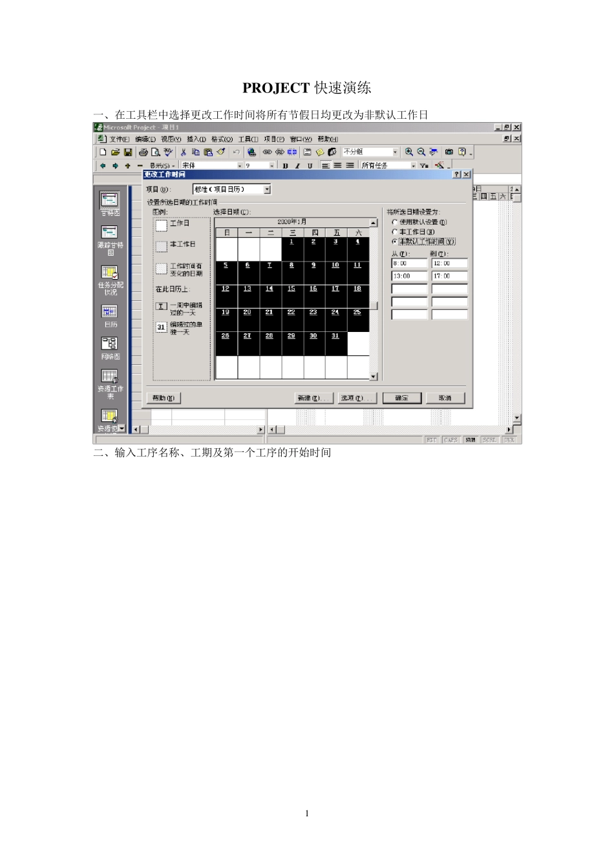Click the 帮助 button in dialog

[x=164, y=398]
